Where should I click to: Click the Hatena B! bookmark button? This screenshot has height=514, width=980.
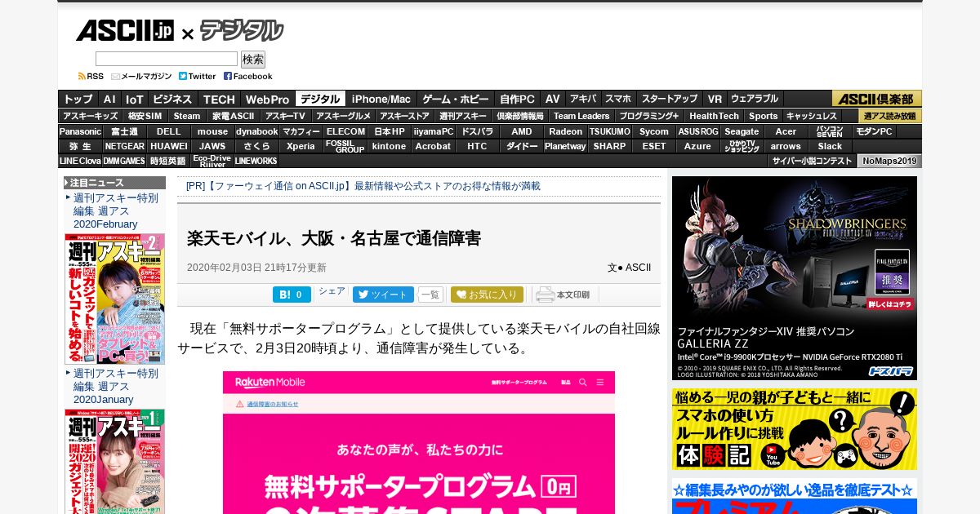pyautogui.click(x=292, y=295)
